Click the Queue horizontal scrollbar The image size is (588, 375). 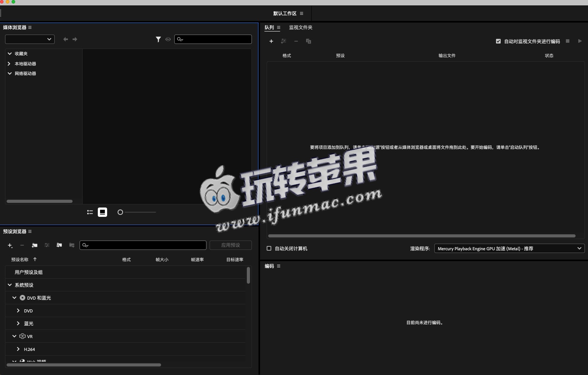click(422, 236)
